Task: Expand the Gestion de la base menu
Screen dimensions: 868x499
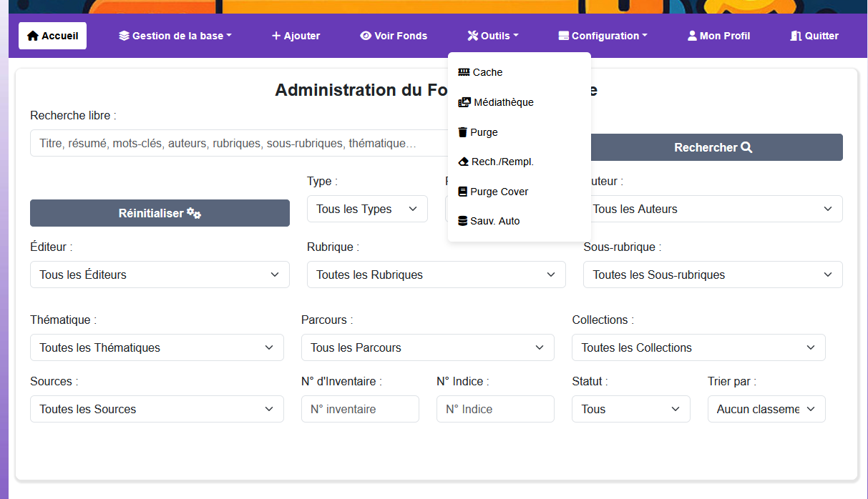Action: [175, 35]
